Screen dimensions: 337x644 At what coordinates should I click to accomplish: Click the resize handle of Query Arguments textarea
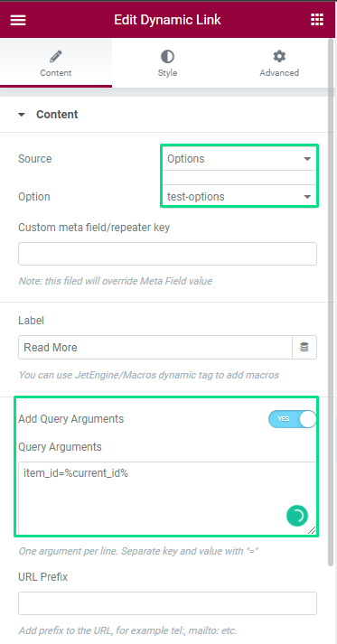(312, 530)
